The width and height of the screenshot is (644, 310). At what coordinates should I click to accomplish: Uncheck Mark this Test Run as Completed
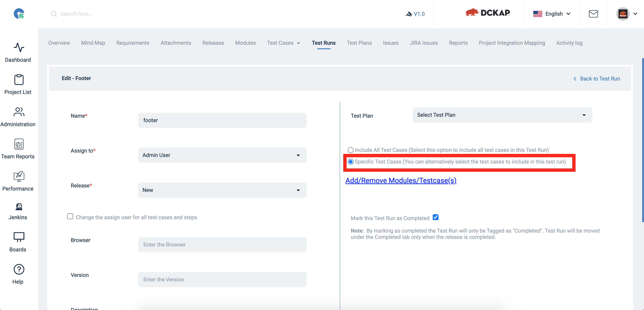pyautogui.click(x=436, y=217)
